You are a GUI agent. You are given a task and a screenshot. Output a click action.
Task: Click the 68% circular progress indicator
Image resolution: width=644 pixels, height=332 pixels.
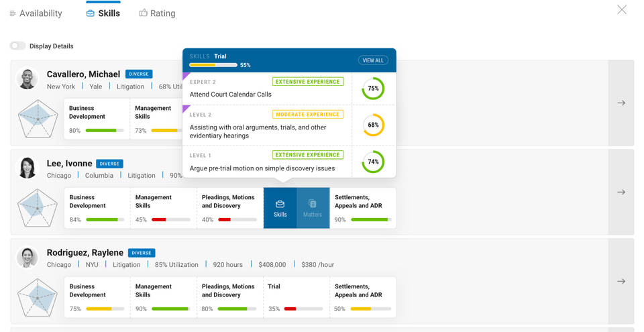(x=373, y=125)
